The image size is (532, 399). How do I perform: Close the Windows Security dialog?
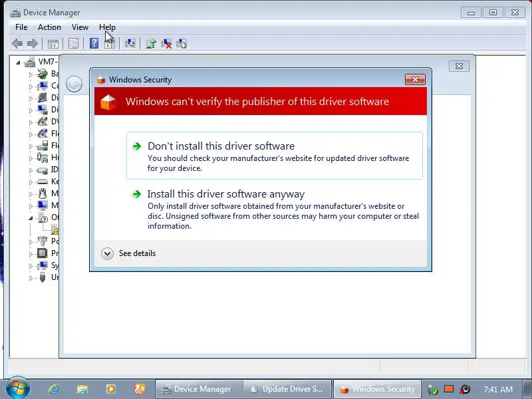point(415,79)
